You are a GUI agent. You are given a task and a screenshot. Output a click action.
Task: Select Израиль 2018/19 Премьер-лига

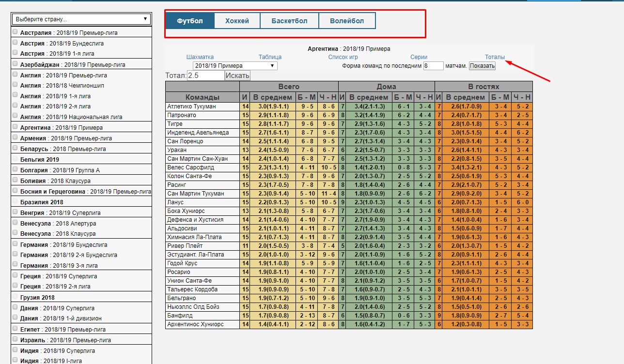coord(65,340)
